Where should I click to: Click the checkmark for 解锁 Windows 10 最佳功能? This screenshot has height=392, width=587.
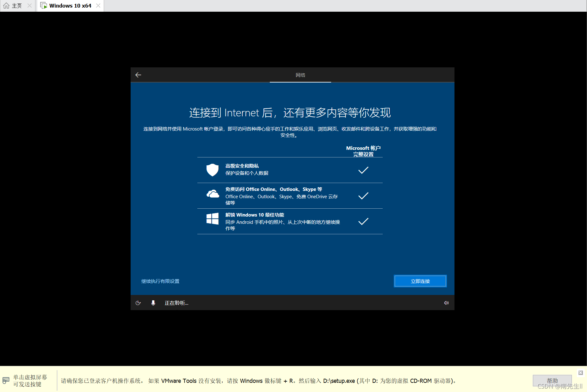363,221
